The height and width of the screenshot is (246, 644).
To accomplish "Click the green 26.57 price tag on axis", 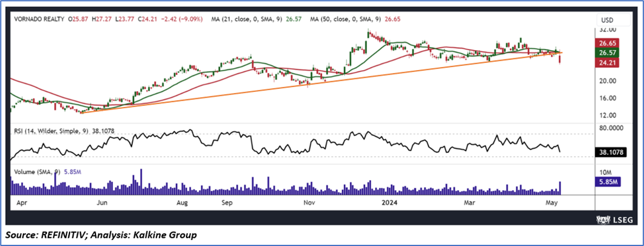I will click(x=608, y=52).
